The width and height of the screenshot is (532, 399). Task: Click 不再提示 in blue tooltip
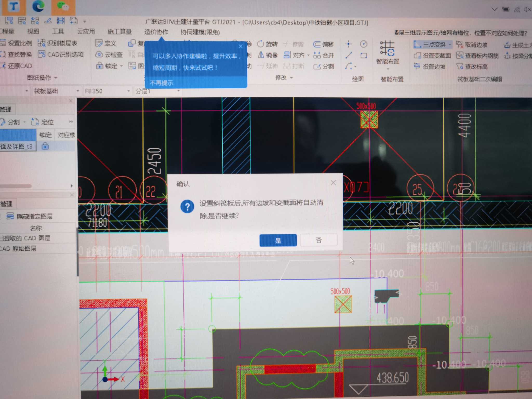tap(162, 83)
